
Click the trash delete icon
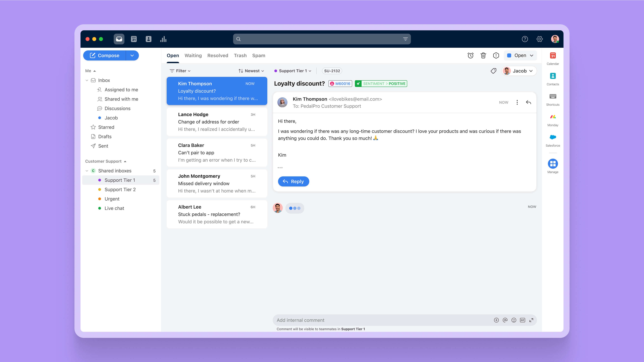click(483, 55)
